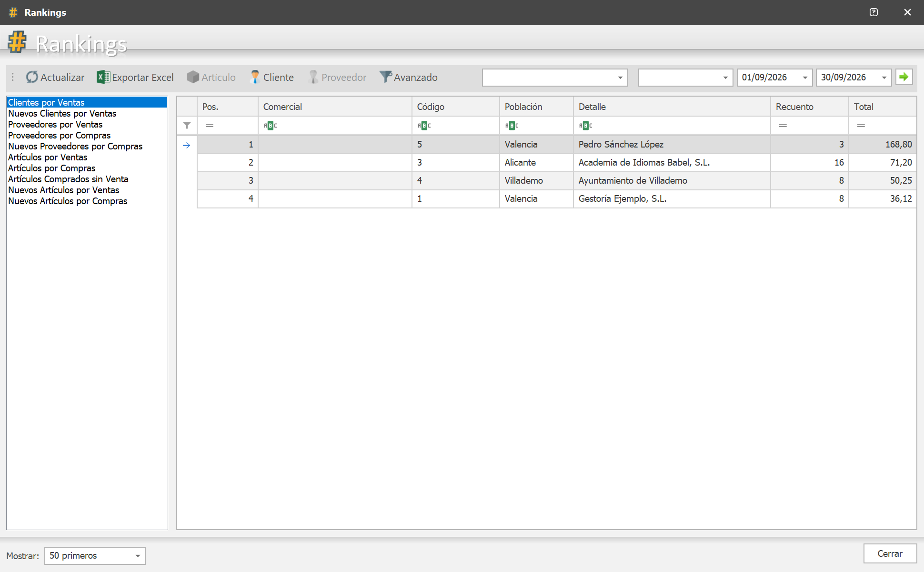Sort by the Total column header
924x572 pixels.
[x=882, y=107]
